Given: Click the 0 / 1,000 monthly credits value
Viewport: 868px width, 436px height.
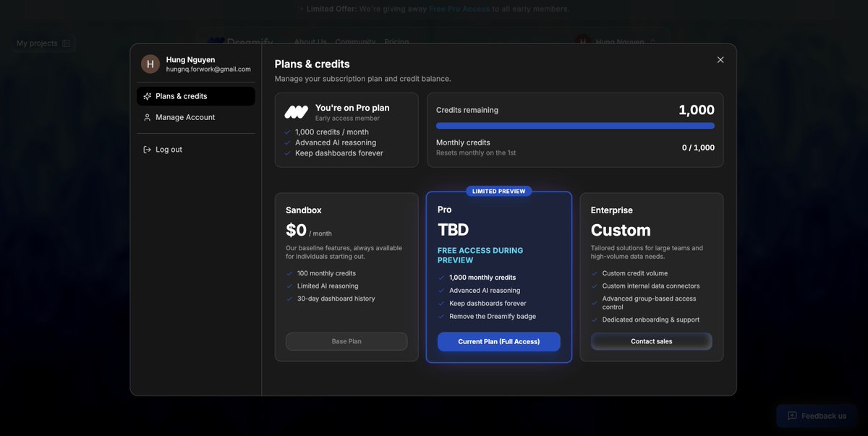Looking at the screenshot, I should [698, 148].
